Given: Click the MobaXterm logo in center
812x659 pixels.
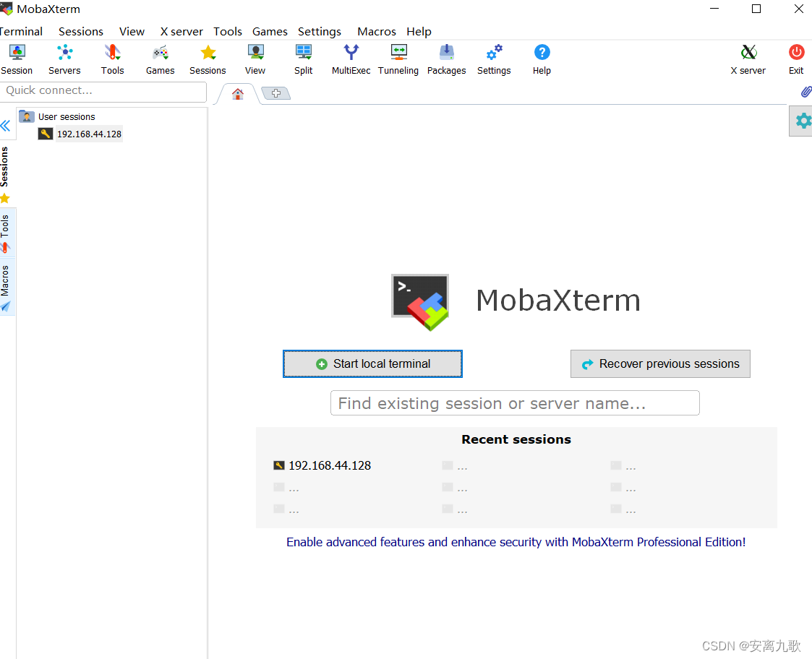Looking at the screenshot, I should (420, 302).
